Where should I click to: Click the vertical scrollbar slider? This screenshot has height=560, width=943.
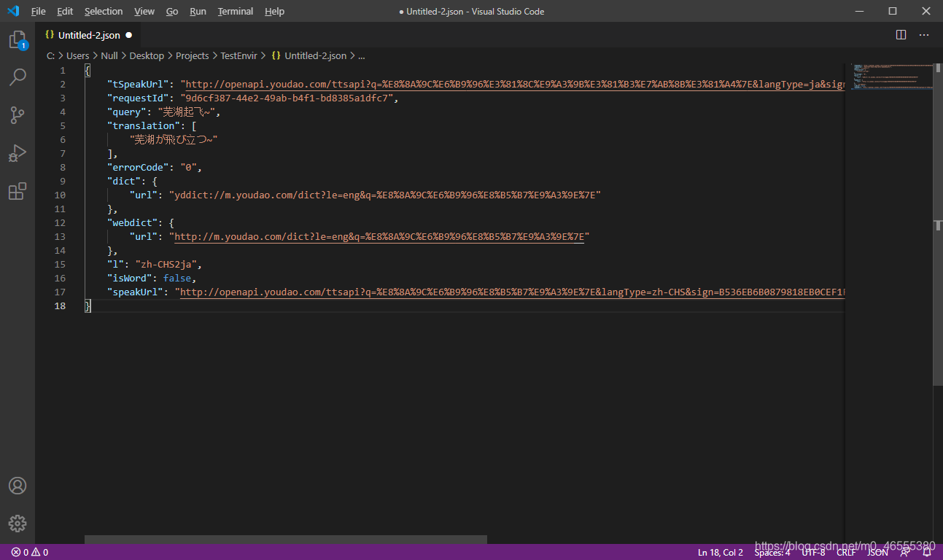(x=938, y=224)
